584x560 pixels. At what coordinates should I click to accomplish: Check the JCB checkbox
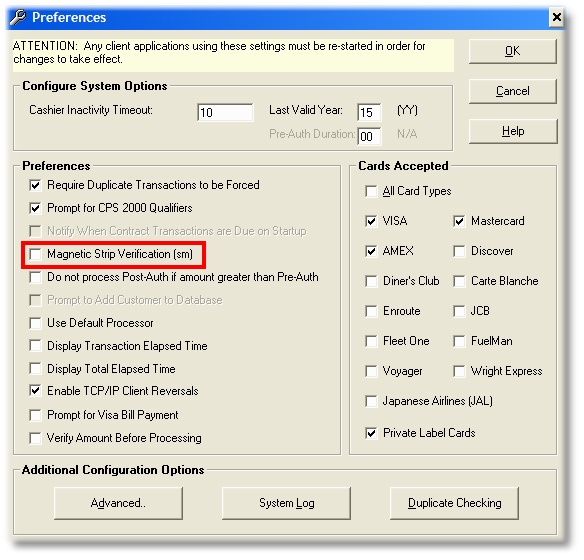tap(459, 311)
